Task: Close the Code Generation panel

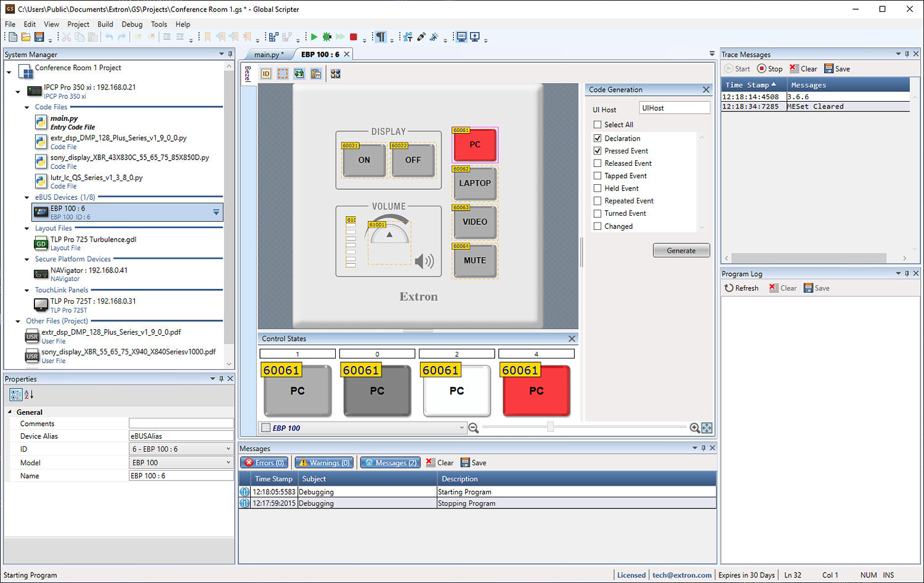Action: 706,90
